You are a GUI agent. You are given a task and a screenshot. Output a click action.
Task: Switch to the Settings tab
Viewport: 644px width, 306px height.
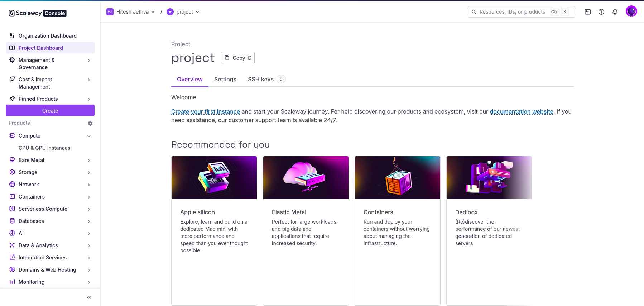(x=225, y=79)
